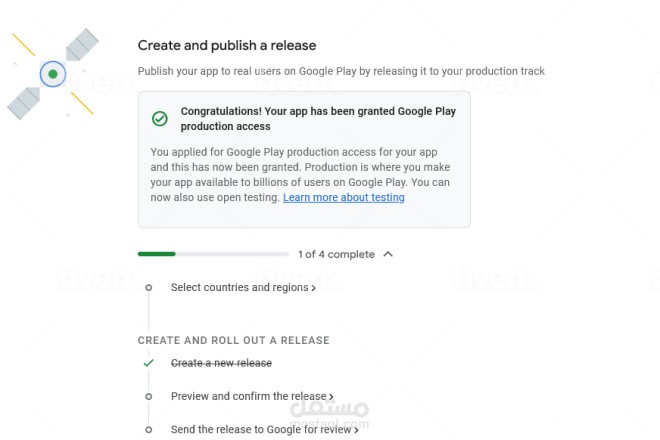
Task: Click the CREATE AND ROLL OUT A RELEASE header
Action: (x=233, y=340)
